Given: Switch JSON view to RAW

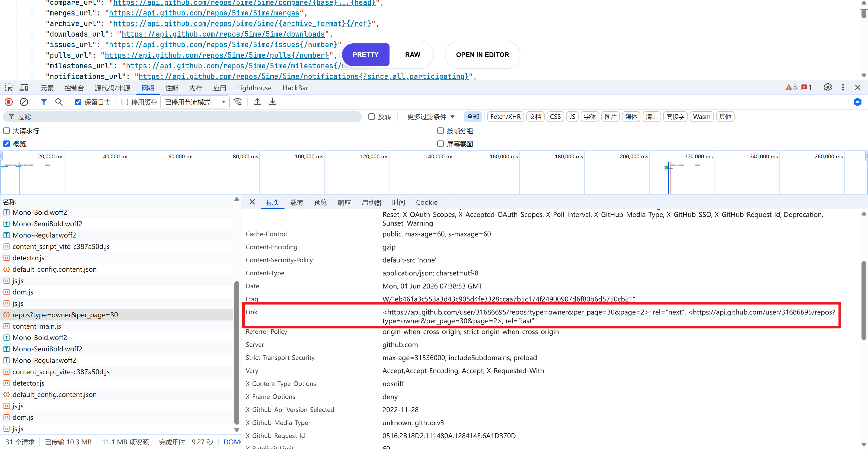Looking at the screenshot, I should point(412,54).
